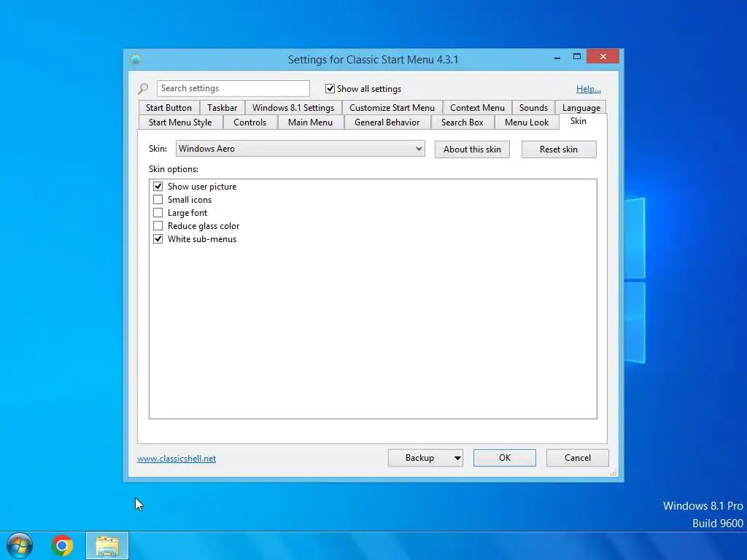Go to Windows 8.1 Settings tab

293,108
